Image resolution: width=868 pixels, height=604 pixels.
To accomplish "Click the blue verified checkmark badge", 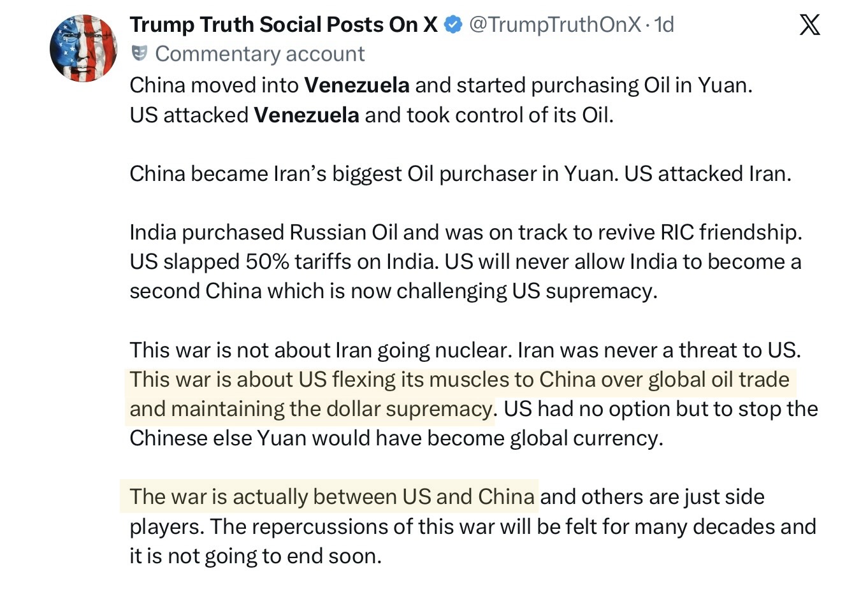I will (x=453, y=25).
